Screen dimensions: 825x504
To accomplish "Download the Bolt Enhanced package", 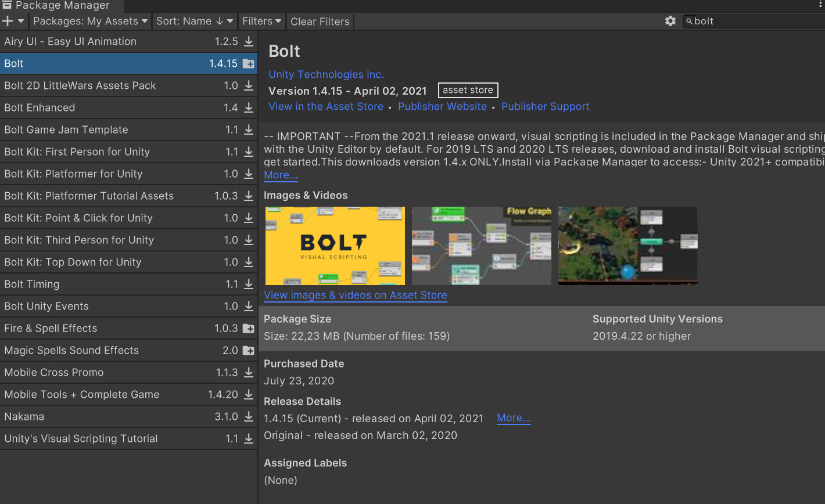I will (x=249, y=107).
